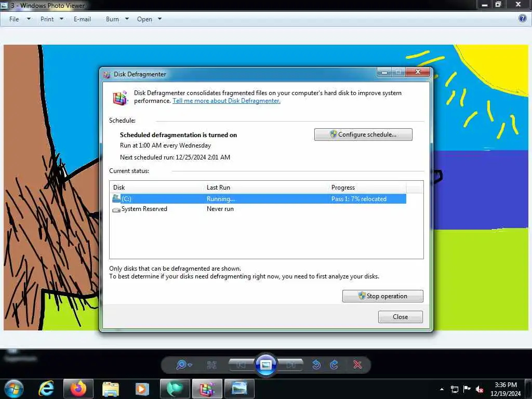Click the Photo Viewer help icon

(x=523, y=18)
